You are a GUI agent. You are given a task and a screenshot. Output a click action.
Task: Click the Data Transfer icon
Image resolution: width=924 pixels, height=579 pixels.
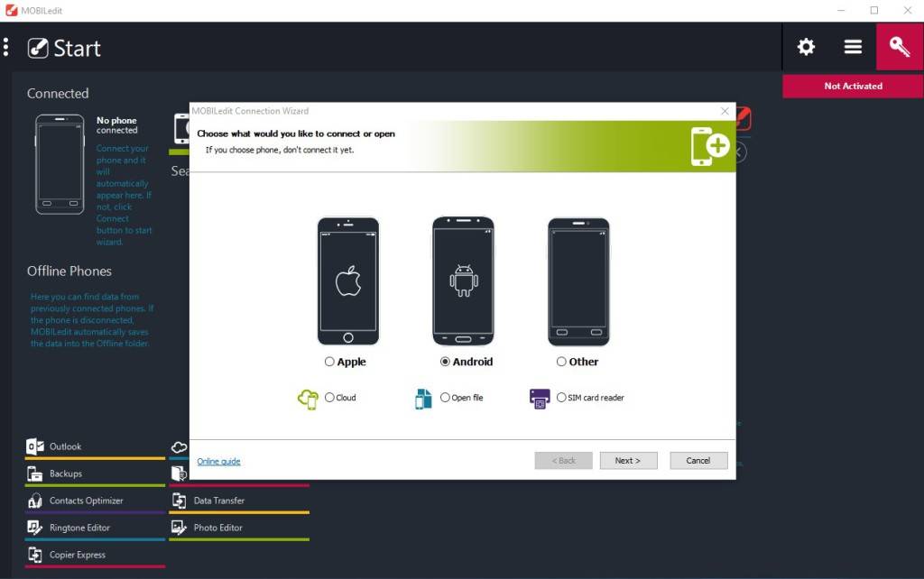(180, 501)
